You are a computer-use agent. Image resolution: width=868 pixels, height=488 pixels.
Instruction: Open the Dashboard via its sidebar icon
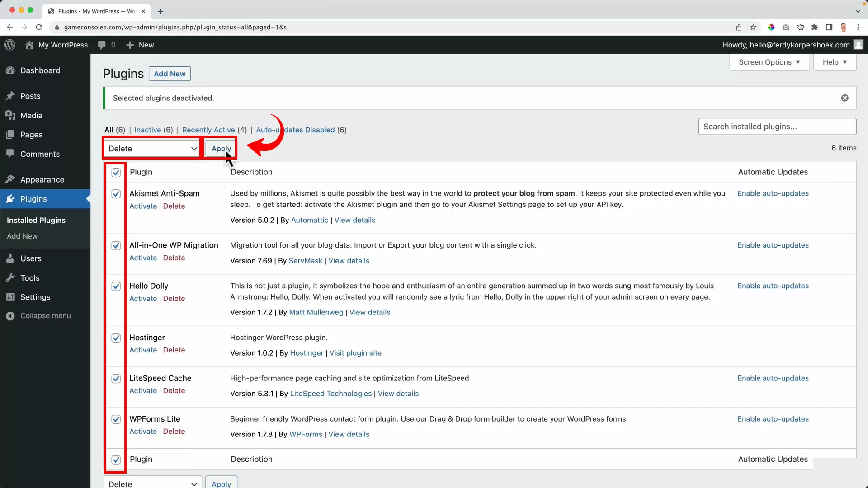pos(10,70)
